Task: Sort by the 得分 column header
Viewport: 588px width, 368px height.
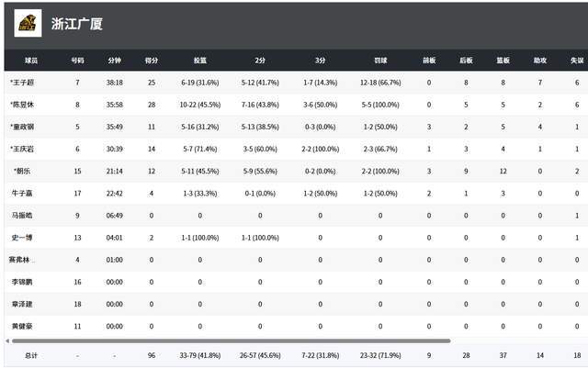Action: pos(152,60)
